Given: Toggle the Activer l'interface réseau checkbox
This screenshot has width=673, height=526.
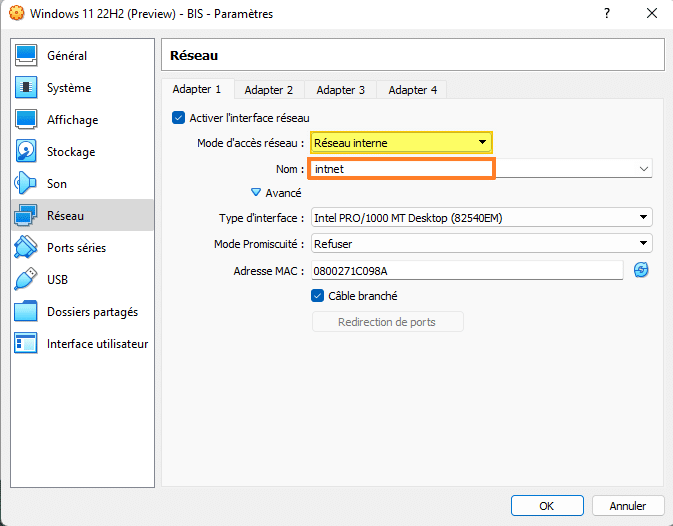Looking at the screenshot, I should (x=179, y=118).
